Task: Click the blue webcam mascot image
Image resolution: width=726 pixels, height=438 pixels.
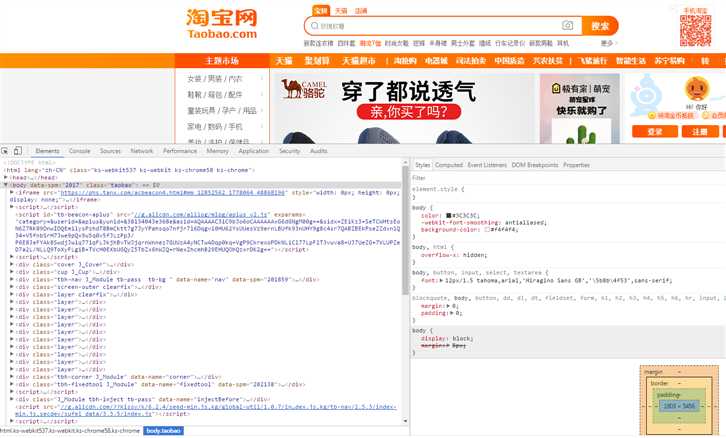Action: [645, 95]
